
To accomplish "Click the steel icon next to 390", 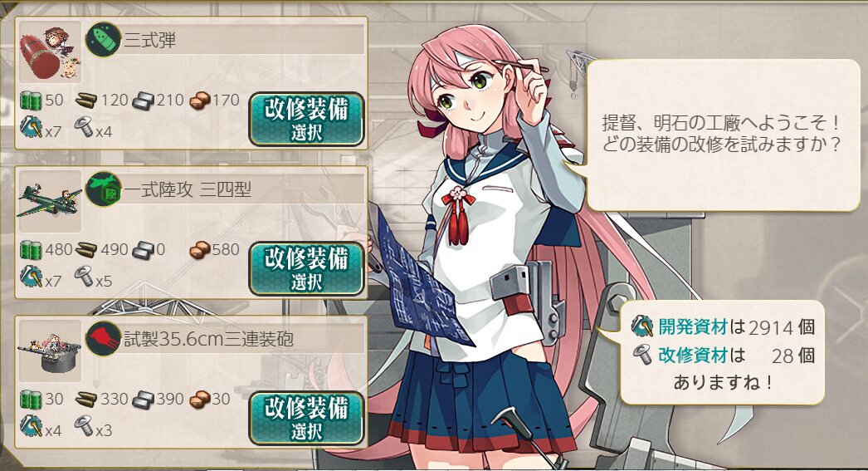I will coord(144,400).
